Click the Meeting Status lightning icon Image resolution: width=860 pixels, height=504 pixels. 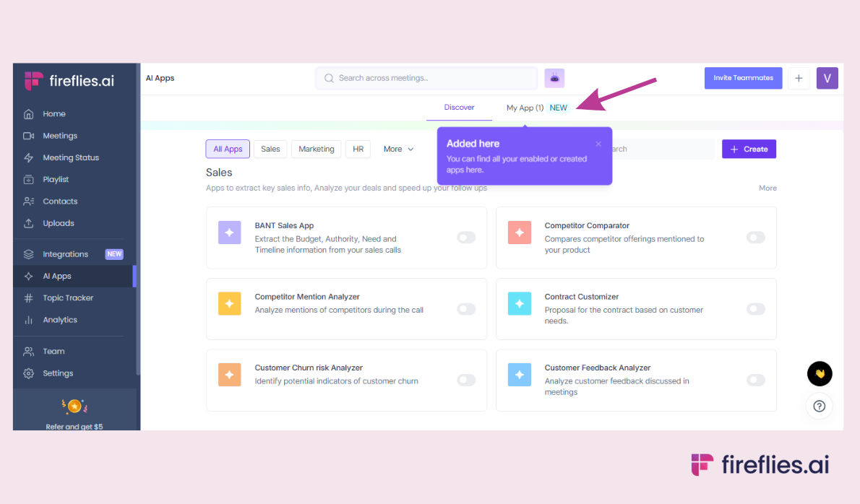click(x=29, y=157)
